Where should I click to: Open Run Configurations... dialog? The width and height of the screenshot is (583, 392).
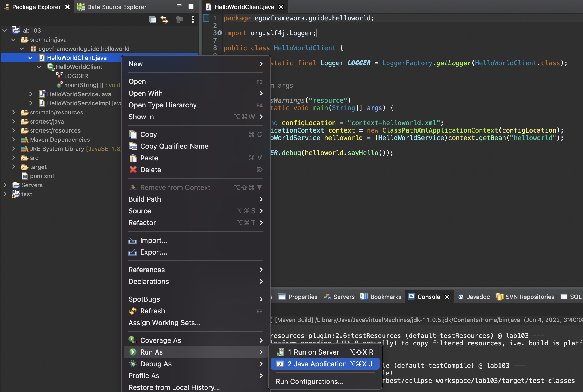coord(309,382)
